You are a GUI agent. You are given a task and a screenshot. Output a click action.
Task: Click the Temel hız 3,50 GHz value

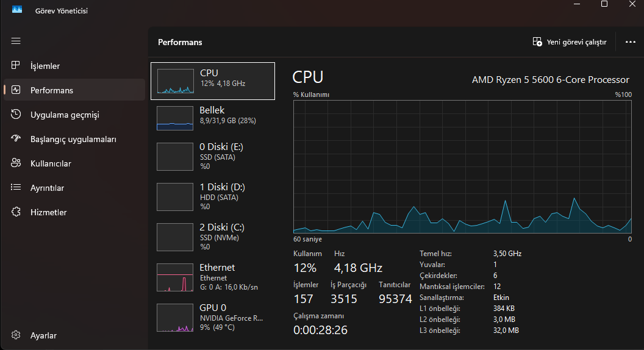(507, 254)
